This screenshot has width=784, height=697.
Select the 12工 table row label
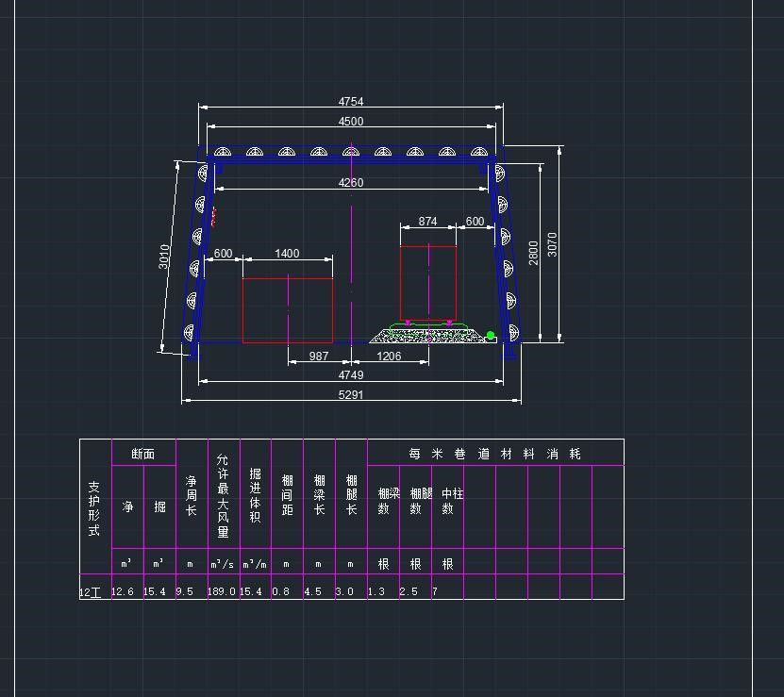pos(91,592)
